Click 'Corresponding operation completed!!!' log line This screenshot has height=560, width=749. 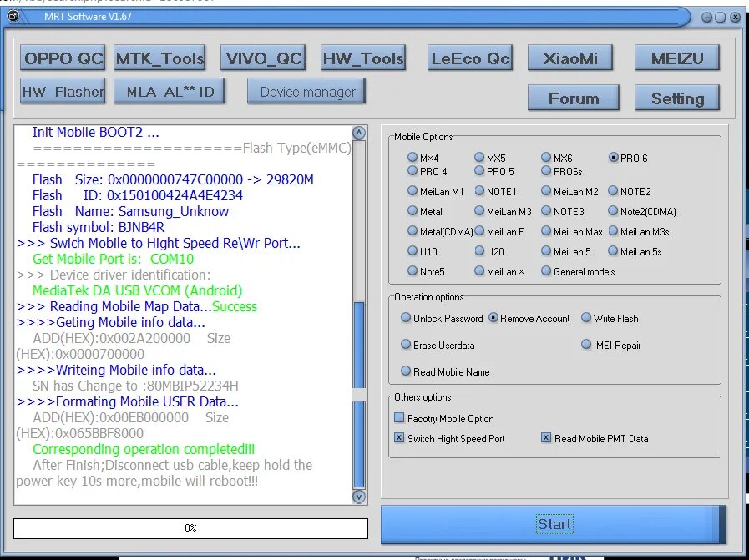(x=144, y=449)
